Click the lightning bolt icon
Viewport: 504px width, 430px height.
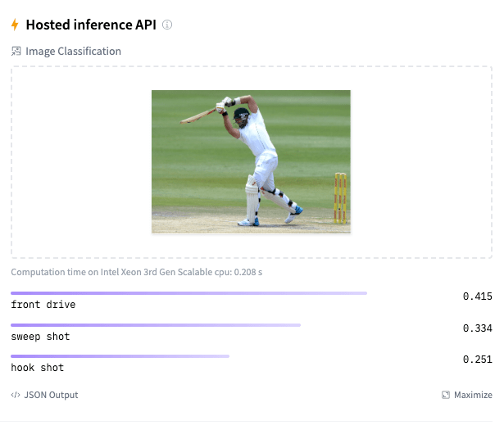point(15,25)
